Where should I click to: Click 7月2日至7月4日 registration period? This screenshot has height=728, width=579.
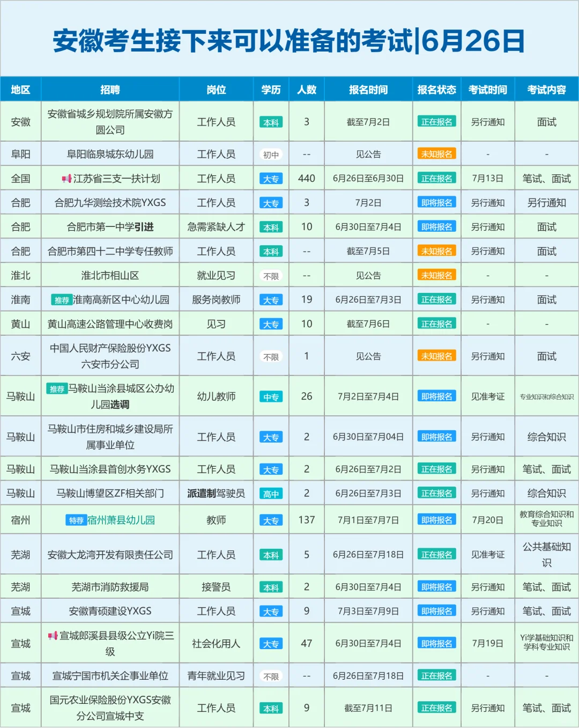[368, 396]
